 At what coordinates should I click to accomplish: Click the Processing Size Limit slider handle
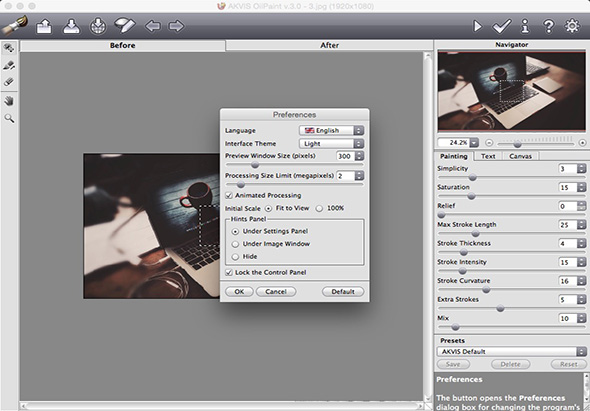pyautogui.click(x=241, y=185)
